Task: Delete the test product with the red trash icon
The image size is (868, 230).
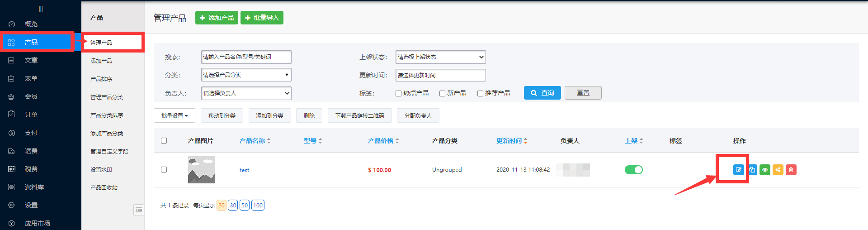Action: pos(791,170)
